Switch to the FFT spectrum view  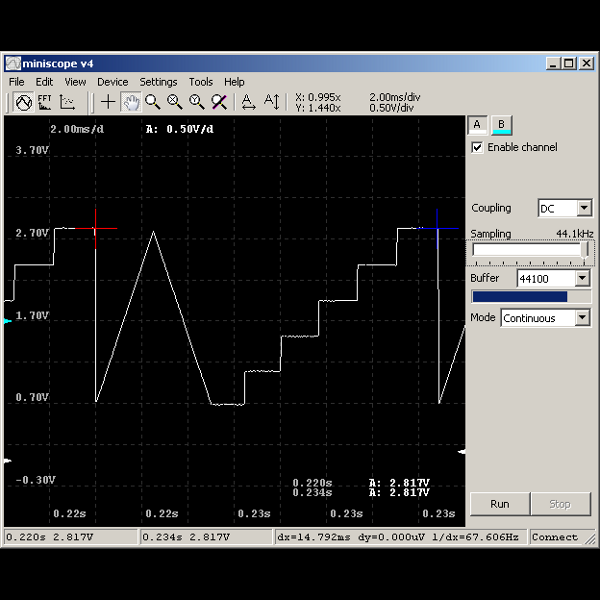click(x=45, y=102)
